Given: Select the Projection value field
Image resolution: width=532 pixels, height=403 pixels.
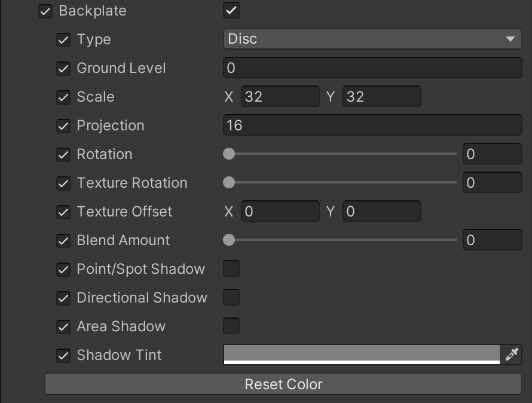Looking at the screenshot, I should (x=372, y=126).
